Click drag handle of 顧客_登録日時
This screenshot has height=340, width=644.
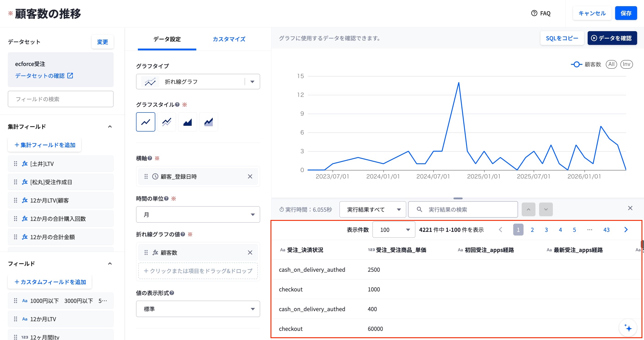[x=146, y=176]
